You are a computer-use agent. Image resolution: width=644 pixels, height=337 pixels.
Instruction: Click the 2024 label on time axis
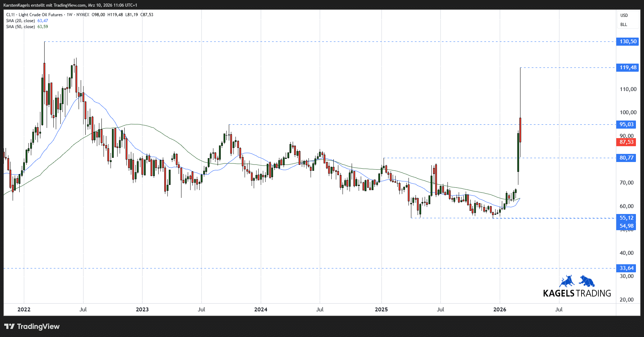(x=261, y=310)
